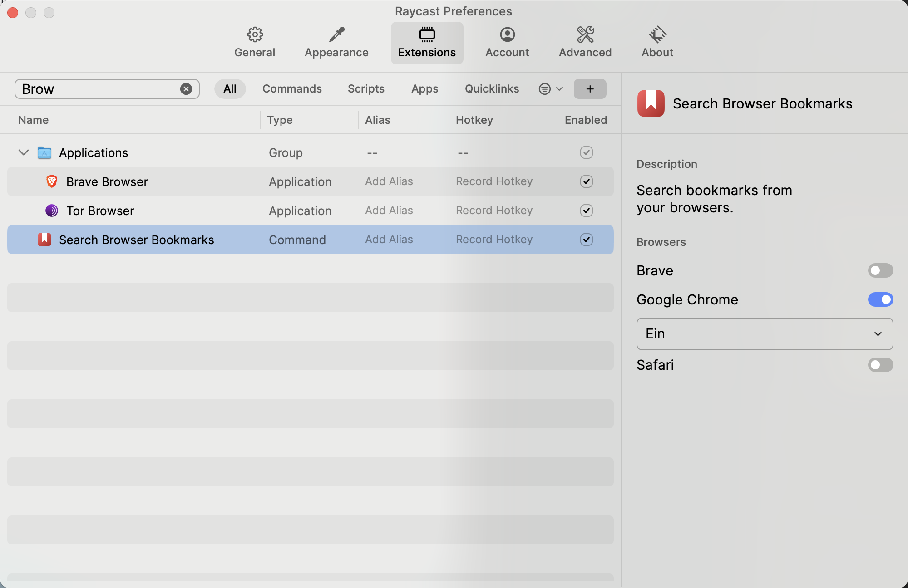Screen dimensions: 908x588
Task: Enable the Brave browser toggle
Action: click(x=880, y=270)
